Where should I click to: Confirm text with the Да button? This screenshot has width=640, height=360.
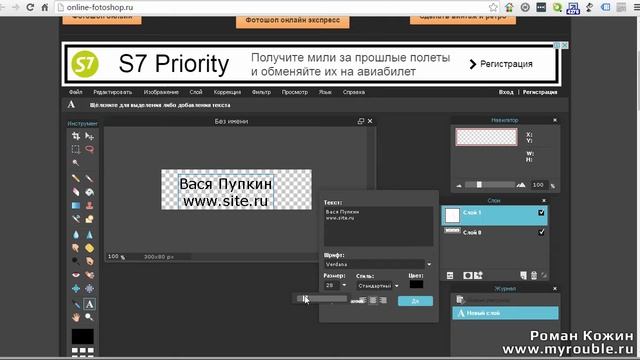coord(415,301)
